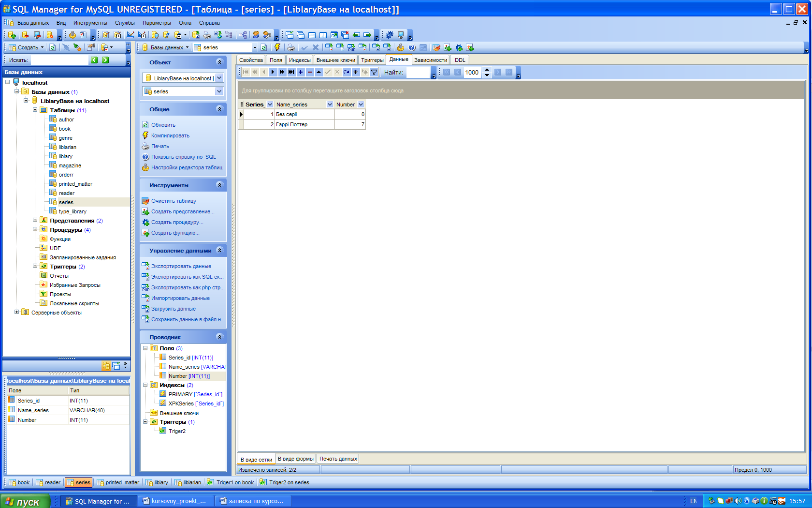Click the search backward green arrow icon

[94, 60]
